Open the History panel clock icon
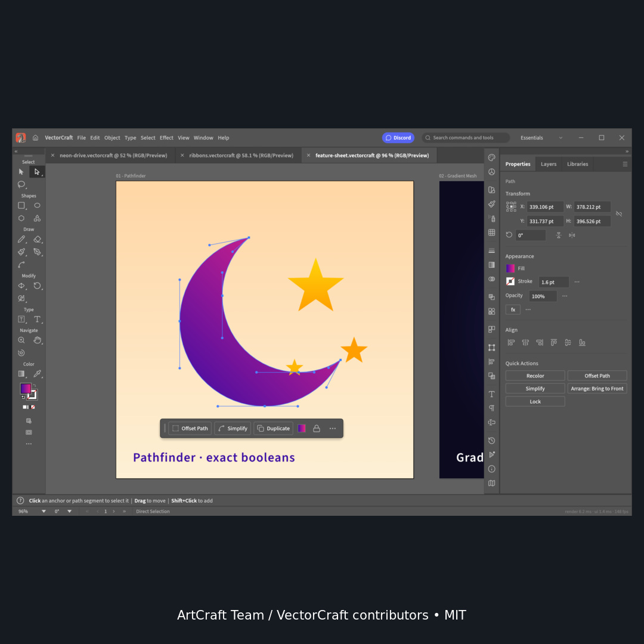The height and width of the screenshot is (644, 644). [x=491, y=441]
